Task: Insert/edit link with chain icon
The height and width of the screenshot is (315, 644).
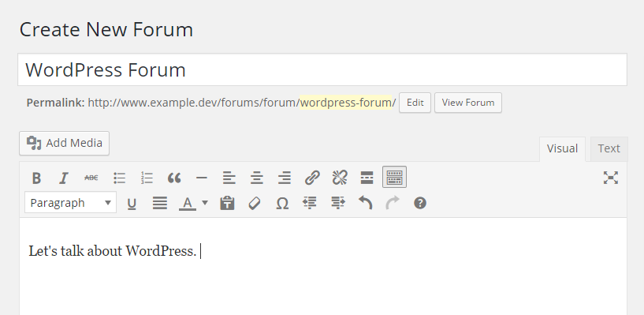Action: pyautogui.click(x=312, y=178)
